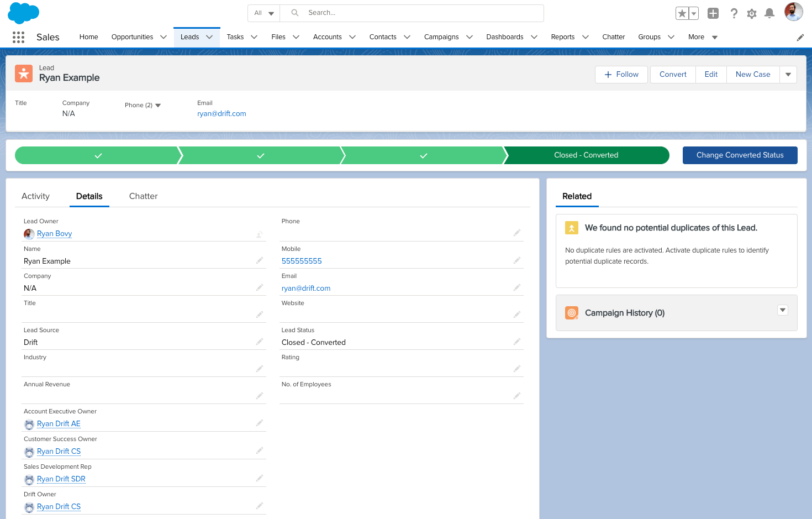The width and height of the screenshot is (812, 519).
Task: Click the Follow button
Action: tap(621, 75)
